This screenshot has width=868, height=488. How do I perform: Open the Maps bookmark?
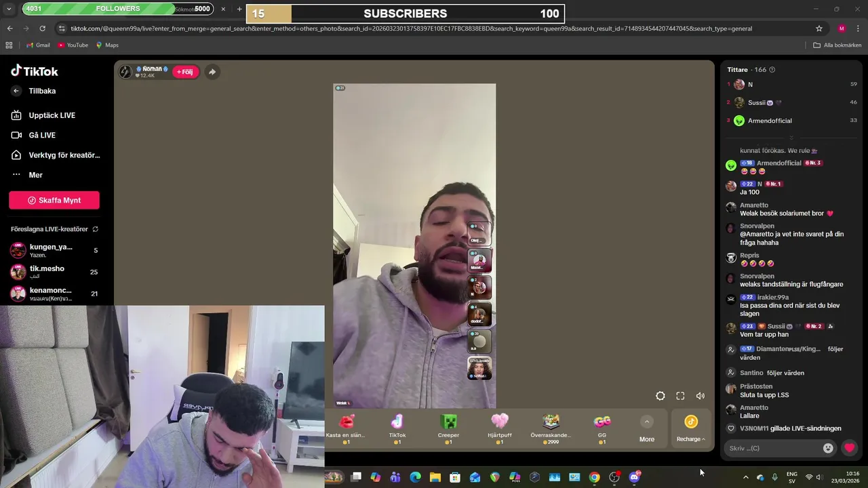[107, 45]
